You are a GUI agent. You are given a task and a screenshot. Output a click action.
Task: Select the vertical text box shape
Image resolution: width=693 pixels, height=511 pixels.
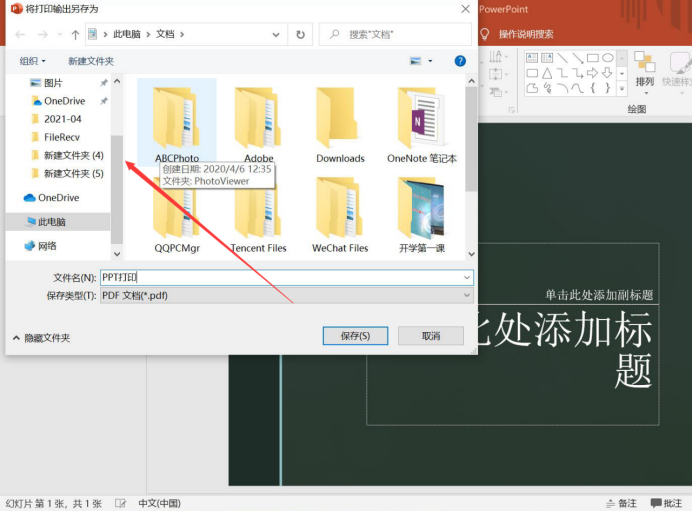click(x=547, y=58)
